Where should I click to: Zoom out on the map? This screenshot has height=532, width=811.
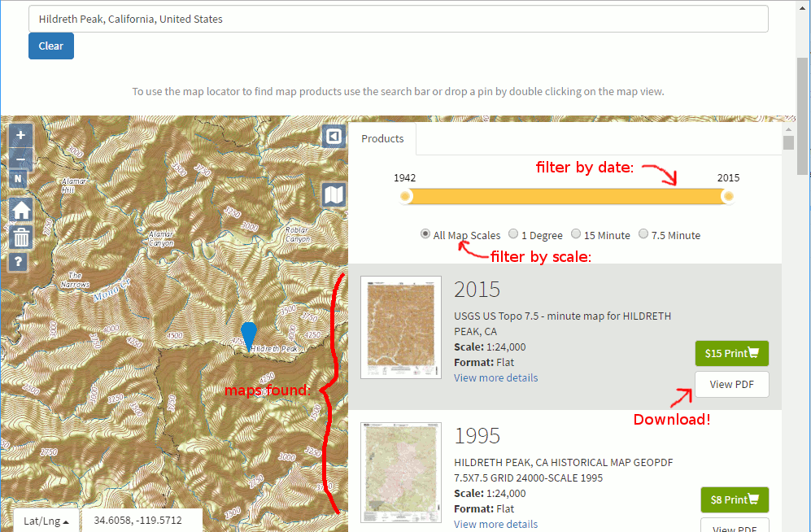pos(20,159)
